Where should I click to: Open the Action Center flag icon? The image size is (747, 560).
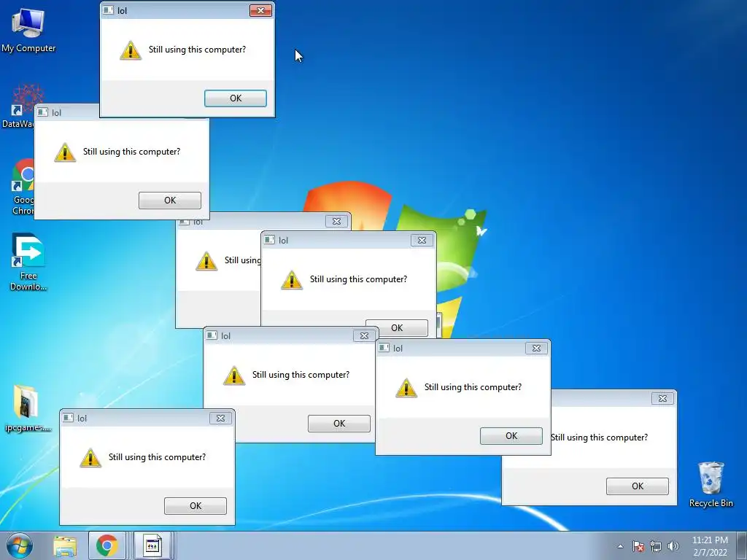pos(638,546)
